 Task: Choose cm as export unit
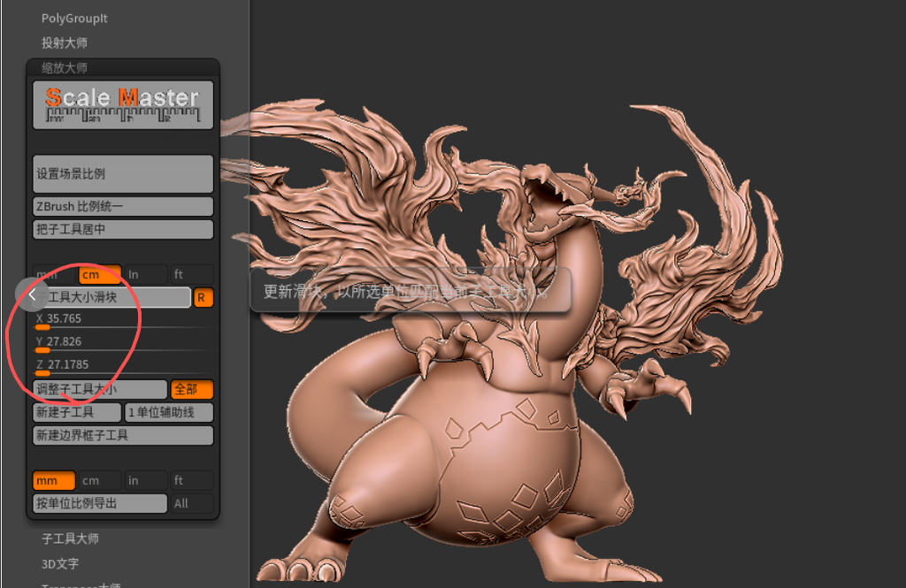99,480
